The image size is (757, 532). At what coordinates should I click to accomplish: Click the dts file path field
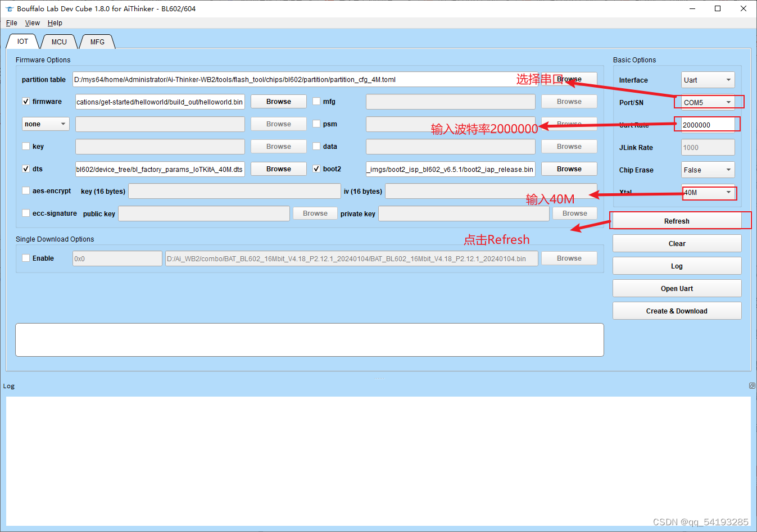tap(160, 169)
